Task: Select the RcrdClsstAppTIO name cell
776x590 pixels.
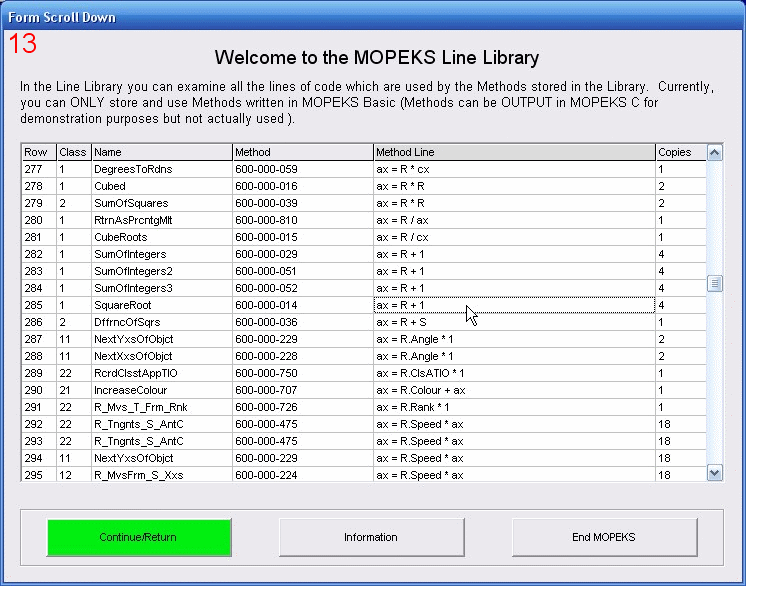Action: (x=162, y=373)
